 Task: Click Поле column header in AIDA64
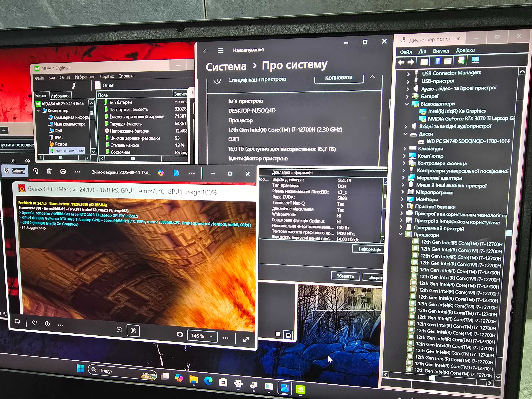(x=134, y=95)
